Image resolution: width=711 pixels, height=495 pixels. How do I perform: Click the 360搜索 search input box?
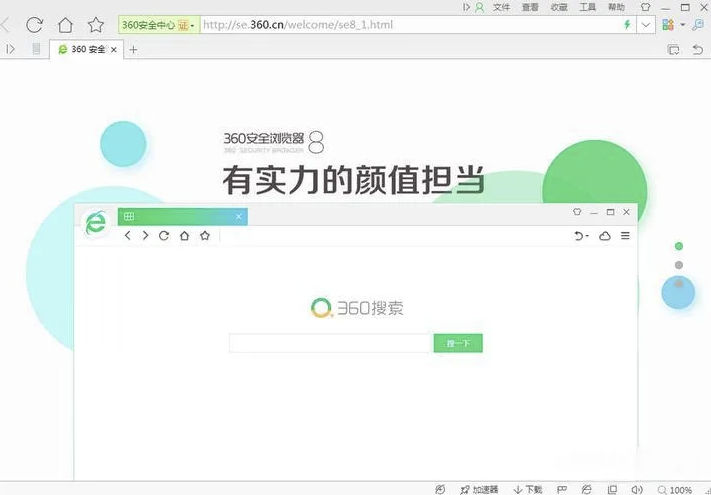coord(330,343)
